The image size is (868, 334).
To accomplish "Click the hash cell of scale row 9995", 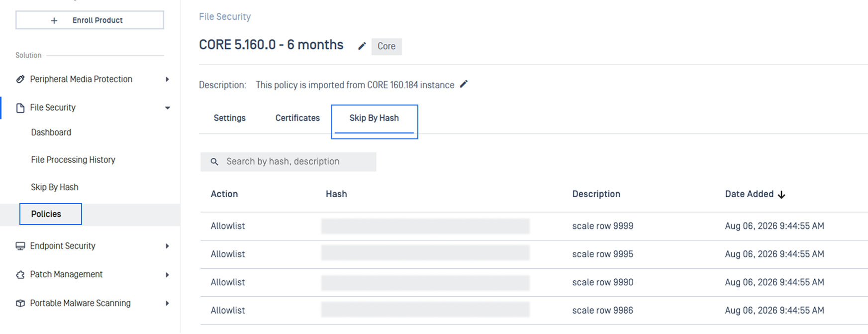I will tap(425, 253).
